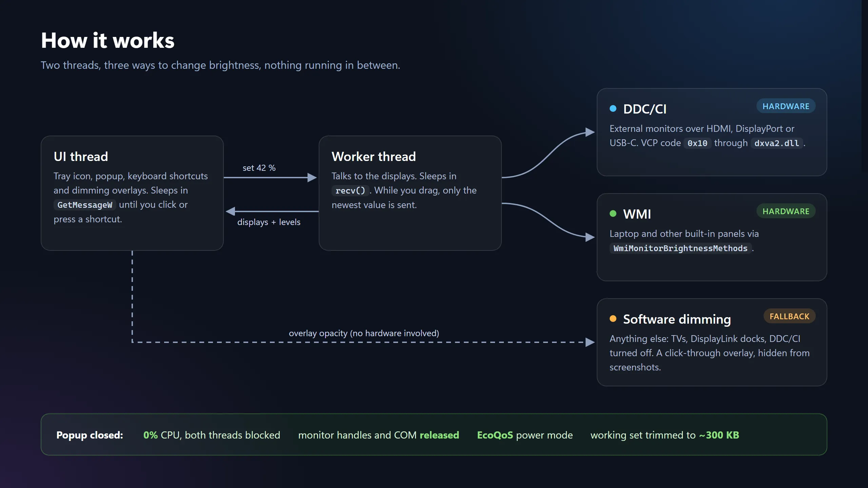Click the orange dot beside Software dimming
Image resolution: width=868 pixels, height=488 pixels.
point(613,319)
